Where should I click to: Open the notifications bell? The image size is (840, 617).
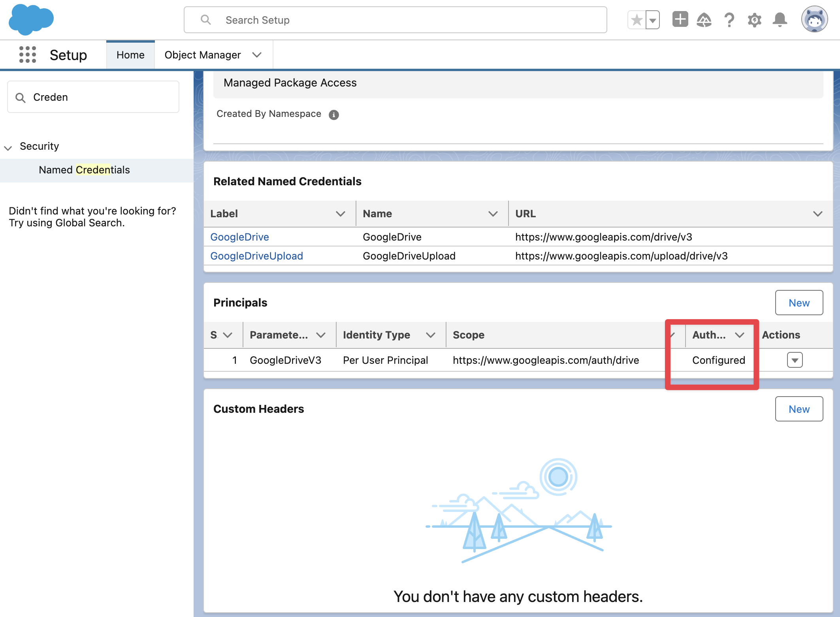(780, 20)
